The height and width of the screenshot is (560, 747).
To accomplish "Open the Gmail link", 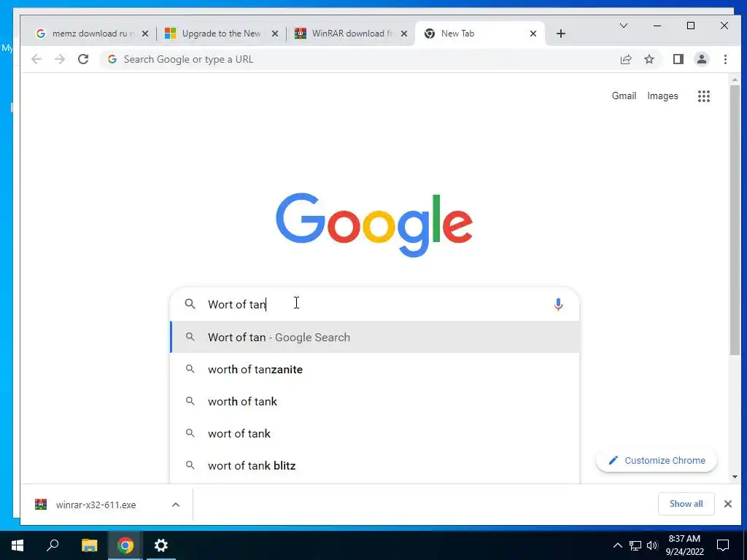I will 624,96.
